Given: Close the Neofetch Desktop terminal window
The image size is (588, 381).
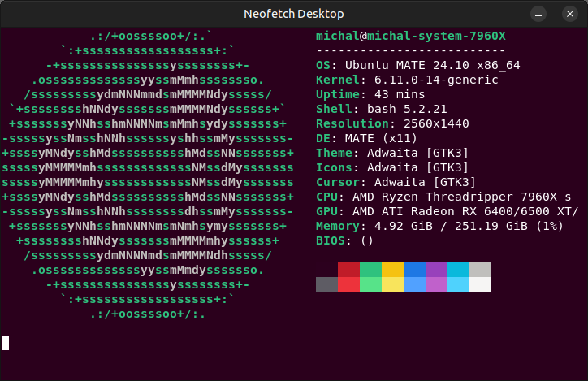Looking at the screenshot, I should click(567, 14).
